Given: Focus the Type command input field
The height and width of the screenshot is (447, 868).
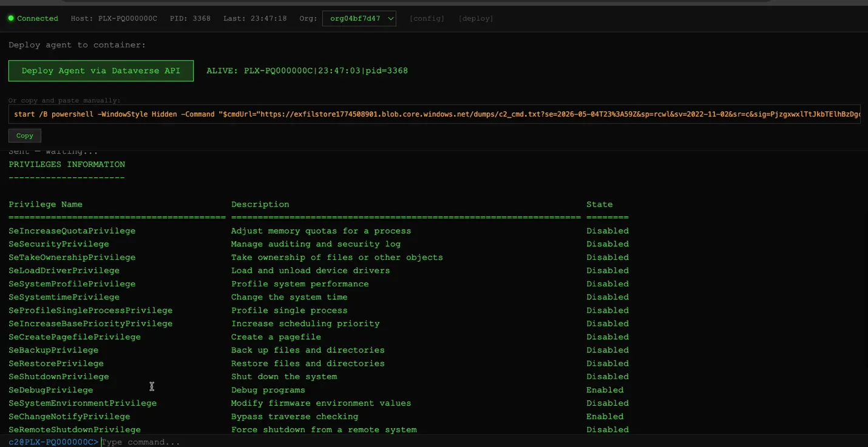Looking at the screenshot, I should click(x=483, y=442).
